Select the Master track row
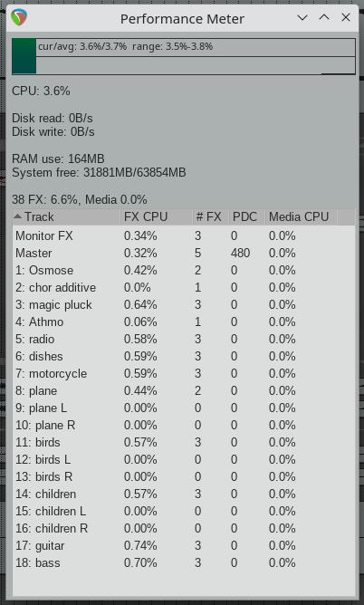The height and width of the screenshot is (605, 364). [x=184, y=253]
